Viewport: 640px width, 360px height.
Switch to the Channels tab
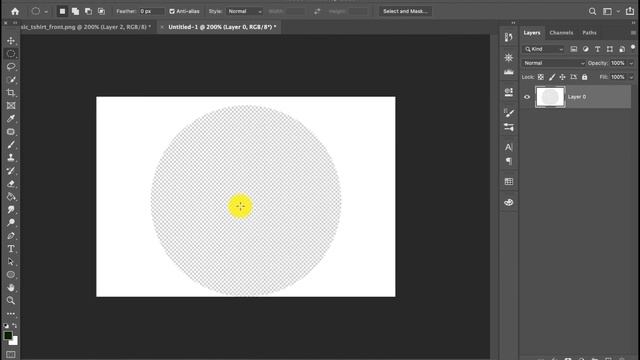point(561,33)
